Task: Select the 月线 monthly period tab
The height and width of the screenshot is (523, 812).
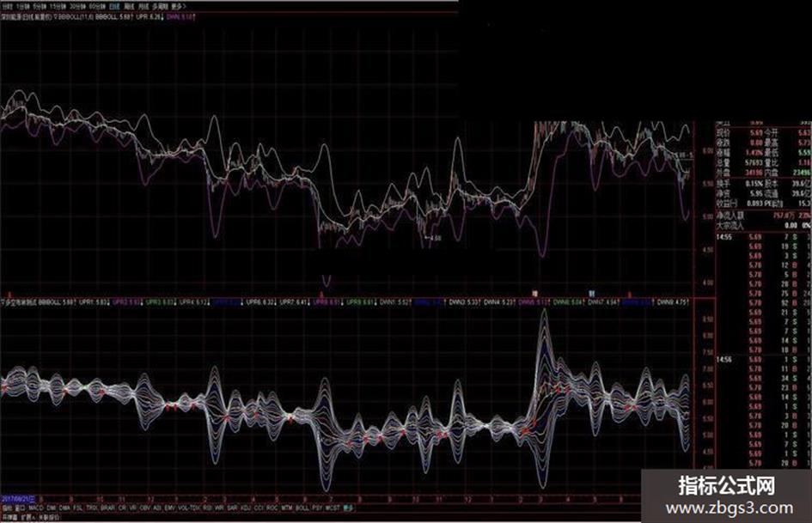Action: 143,6
